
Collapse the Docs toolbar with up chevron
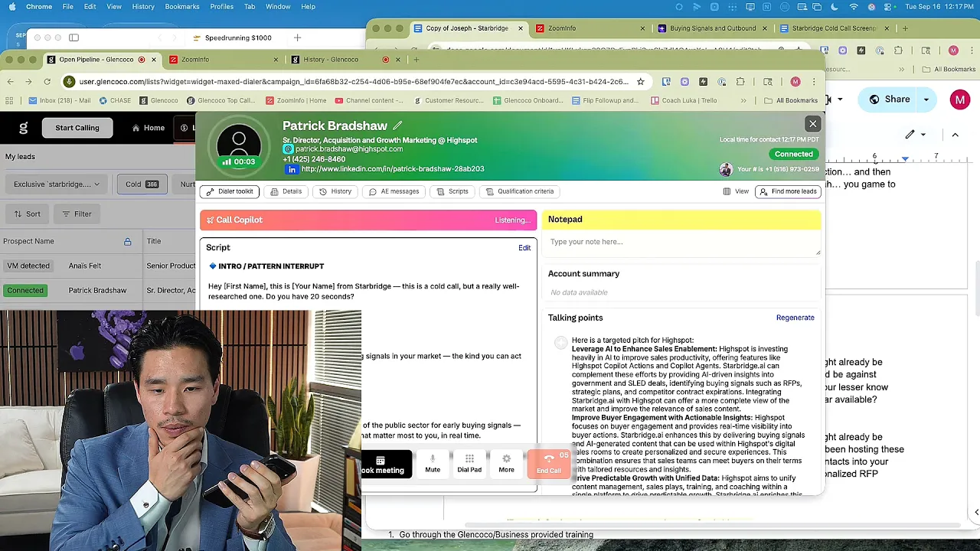point(955,135)
